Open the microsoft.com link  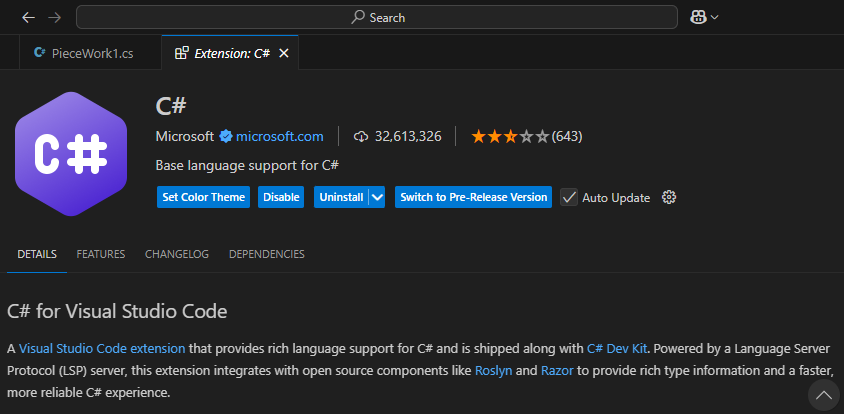point(279,136)
